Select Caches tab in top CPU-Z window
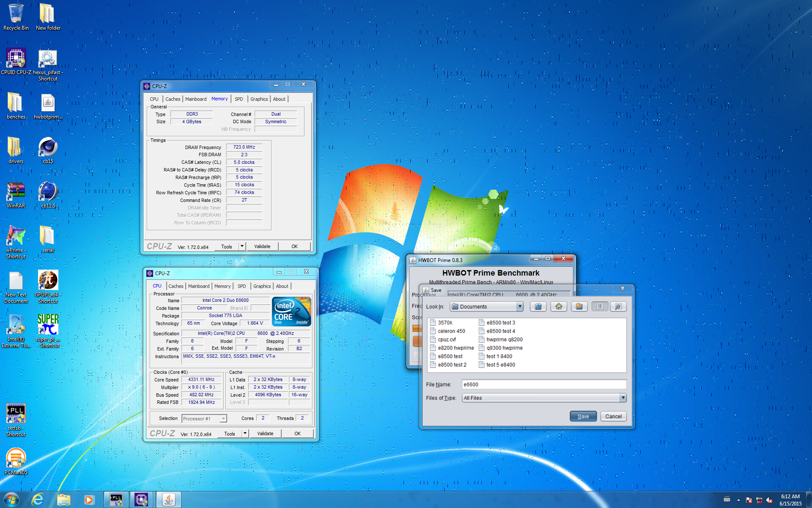The width and height of the screenshot is (812, 508). [x=173, y=99]
